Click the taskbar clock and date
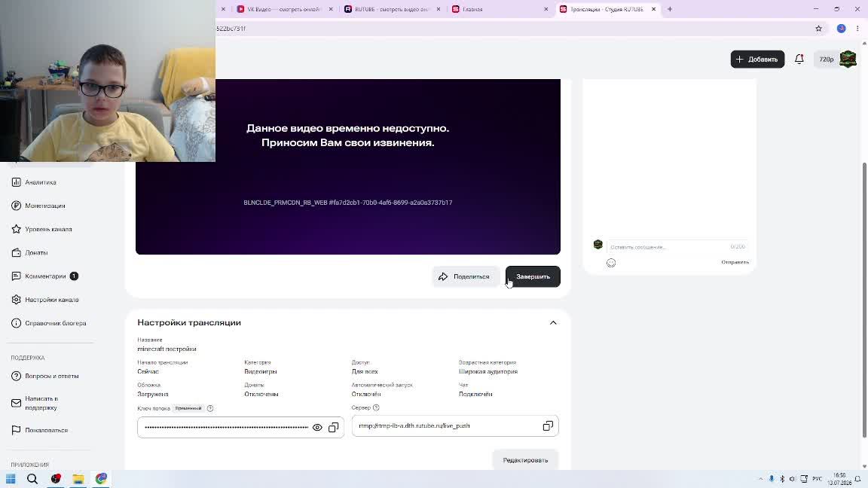 point(839,479)
